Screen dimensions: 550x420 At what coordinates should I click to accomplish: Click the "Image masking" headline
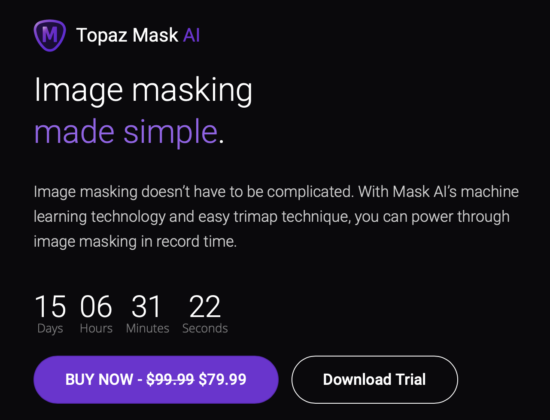click(143, 91)
